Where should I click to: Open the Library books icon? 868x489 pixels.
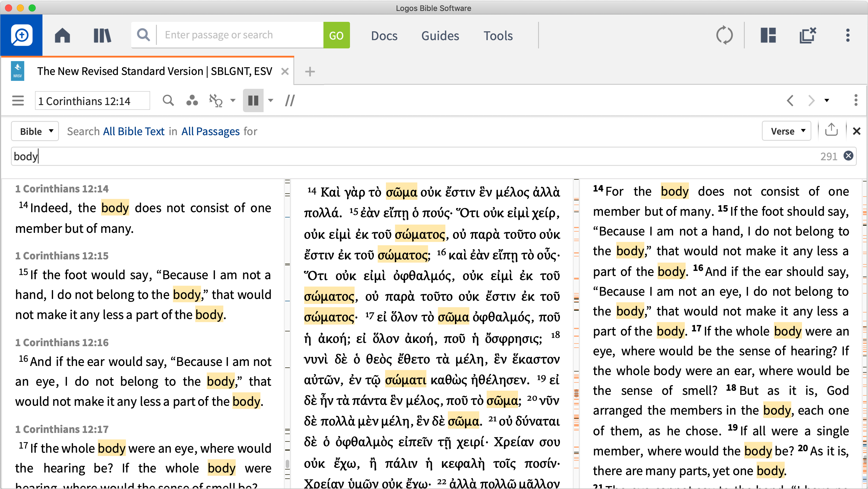(x=102, y=35)
